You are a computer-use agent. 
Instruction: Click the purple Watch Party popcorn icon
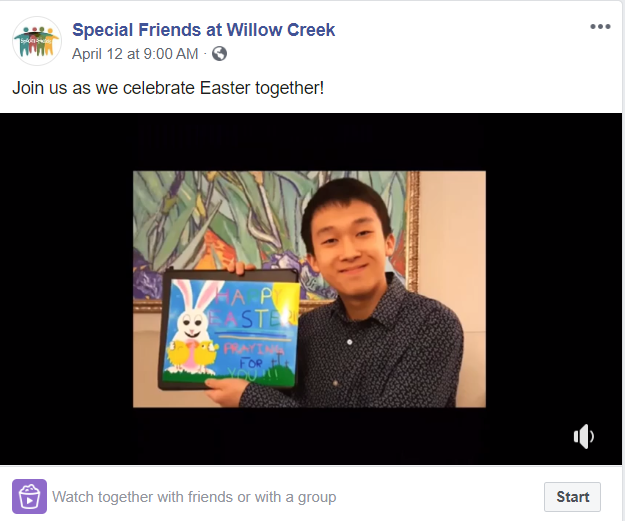point(29,496)
